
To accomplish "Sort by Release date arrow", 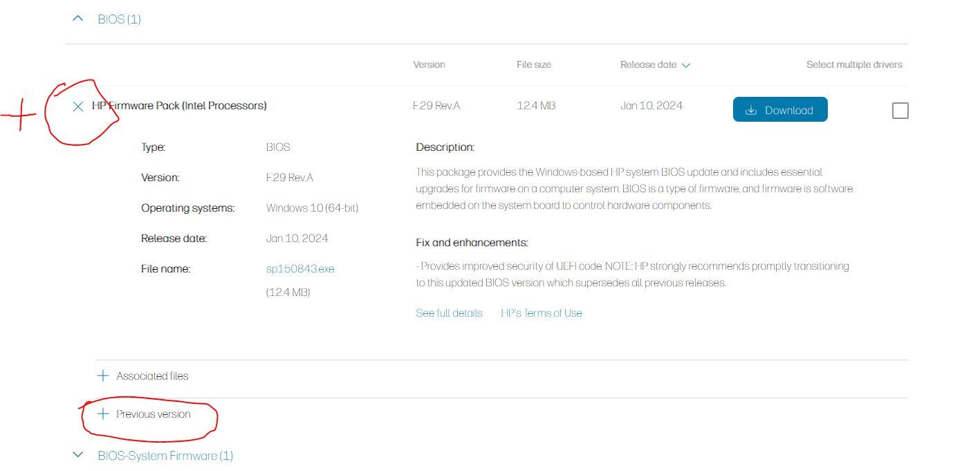I will click(x=686, y=65).
